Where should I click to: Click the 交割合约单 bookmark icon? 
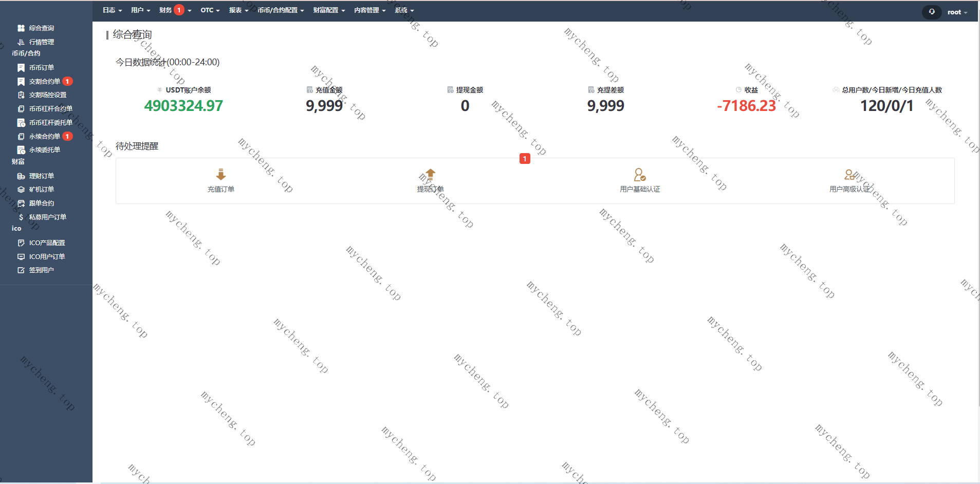(x=21, y=82)
